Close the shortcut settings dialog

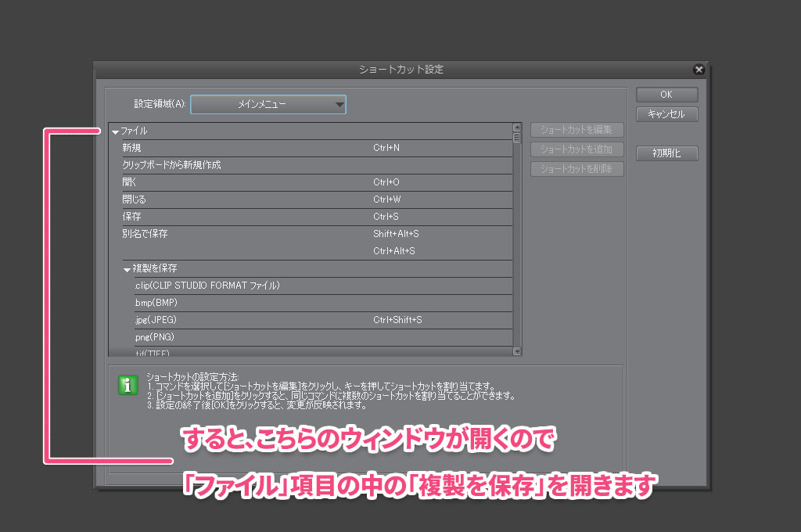tap(699, 70)
